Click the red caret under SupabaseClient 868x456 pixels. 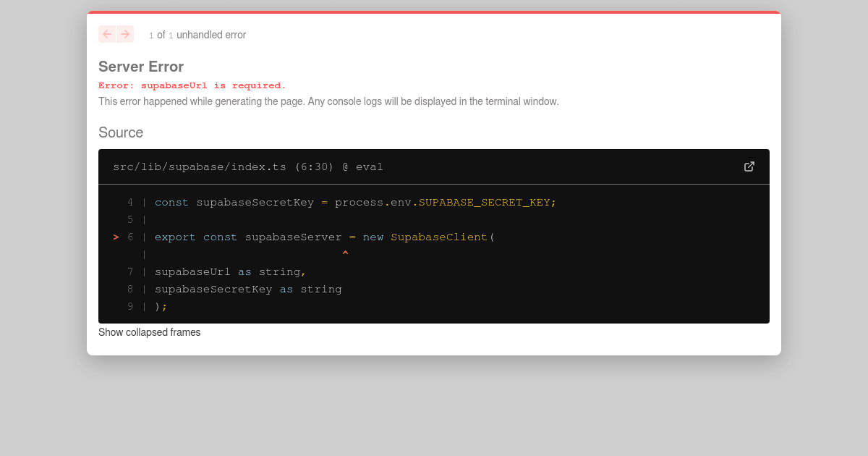pos(346,252)
